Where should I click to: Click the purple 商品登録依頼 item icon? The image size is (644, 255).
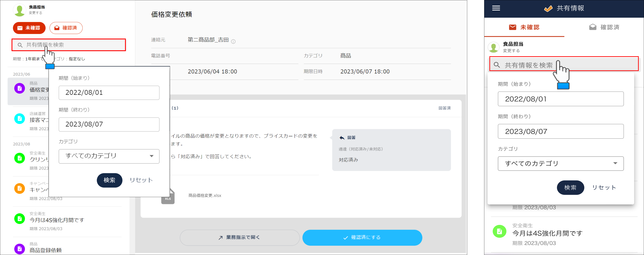click(20, 249)
